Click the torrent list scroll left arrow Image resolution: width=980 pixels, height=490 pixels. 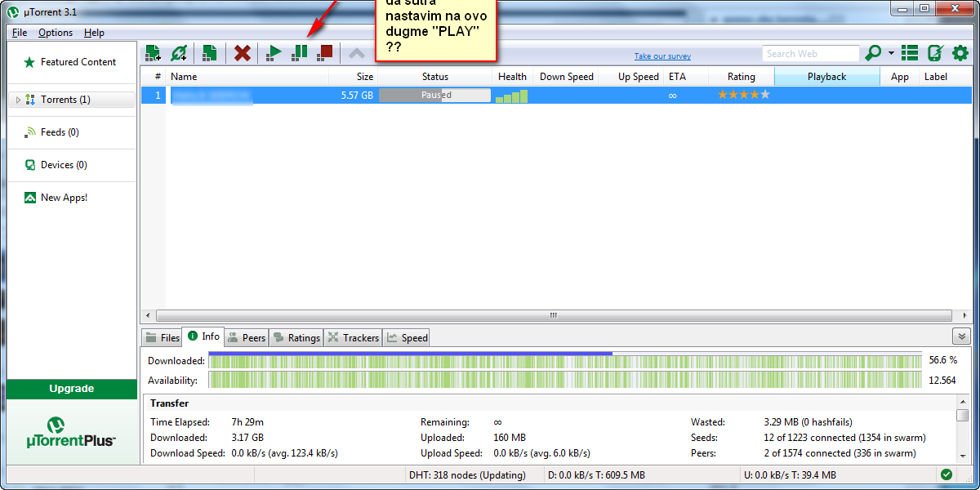pyautogui.click(x=148, y=315)
